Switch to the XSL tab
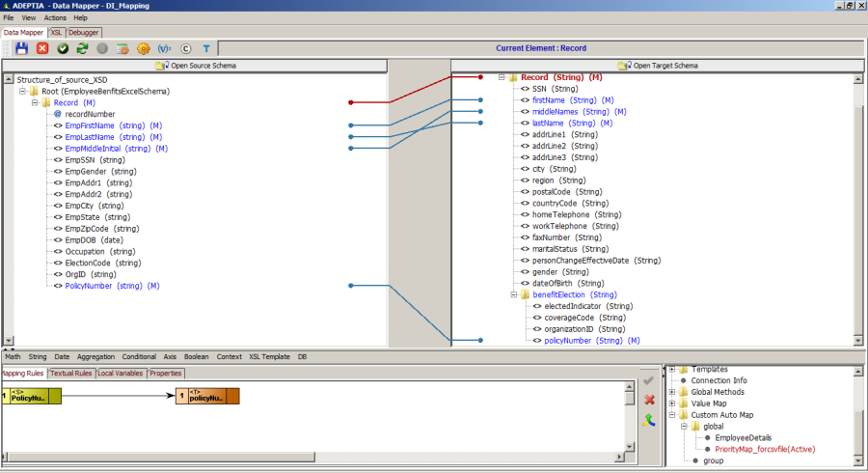The width and height of the screenshot is (868, 473). coord(56,33)
